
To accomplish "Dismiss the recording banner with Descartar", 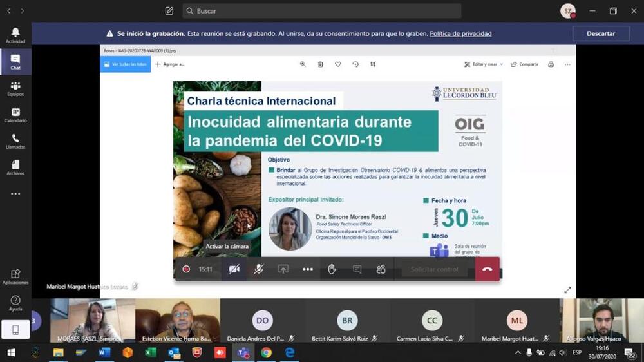I will (x=600, y=33).
